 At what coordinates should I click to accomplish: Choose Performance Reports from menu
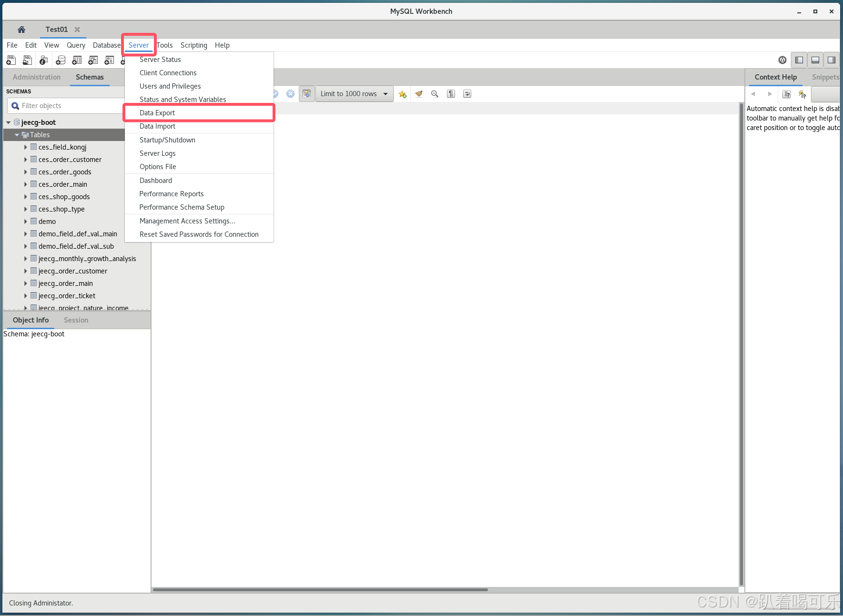[199, 194]
